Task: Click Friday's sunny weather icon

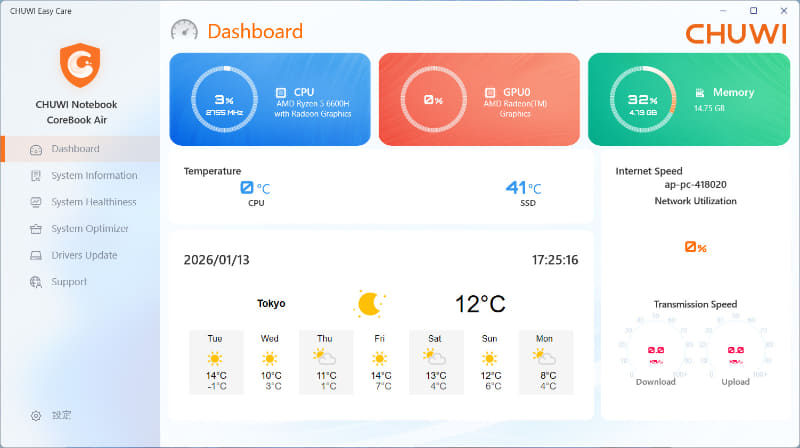Action: (x=379, y=359)
